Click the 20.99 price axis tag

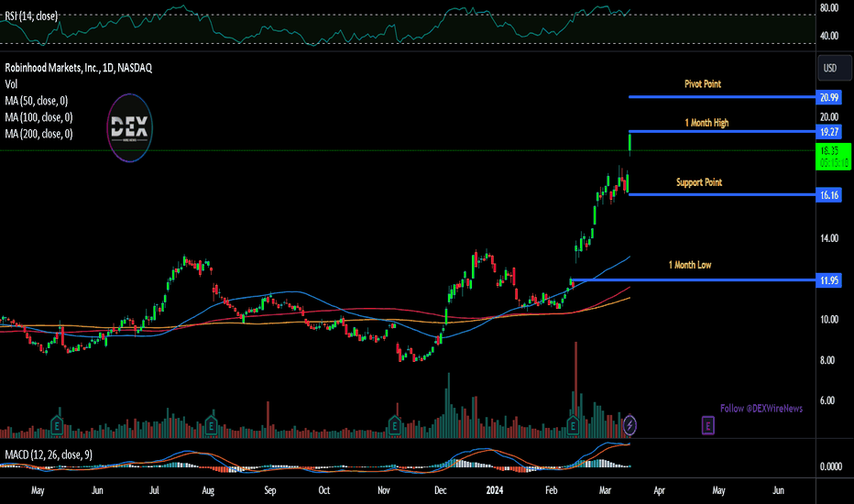coord(829,97)
